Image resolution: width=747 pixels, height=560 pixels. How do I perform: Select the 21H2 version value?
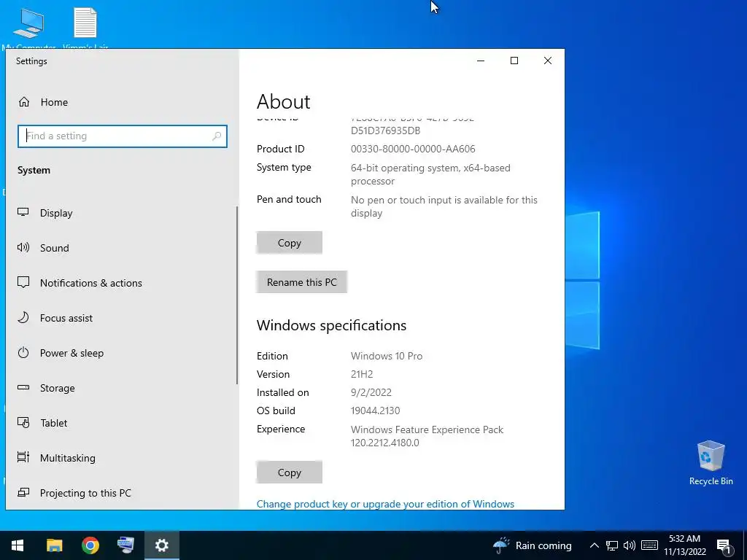(x=362, y=374)
